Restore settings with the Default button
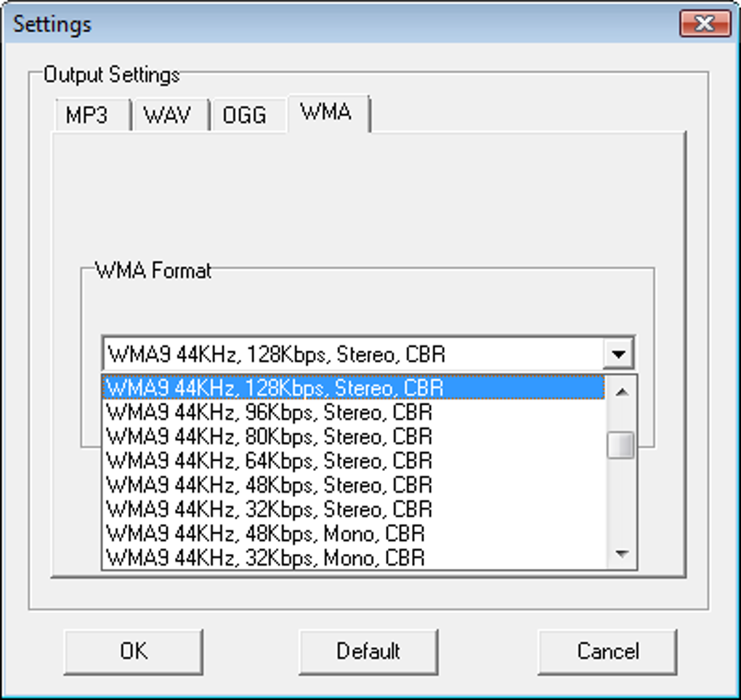 tap(368, 651)
